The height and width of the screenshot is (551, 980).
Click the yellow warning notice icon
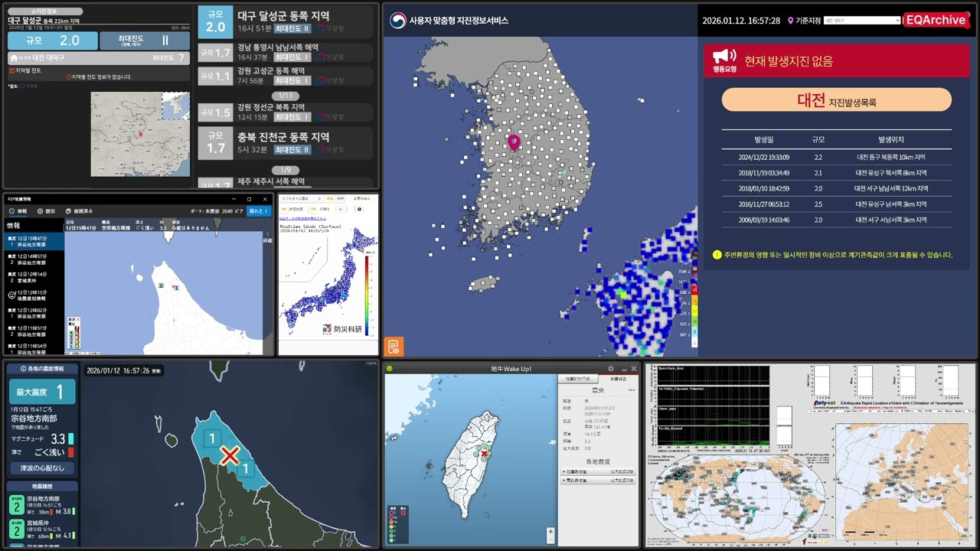717,255
